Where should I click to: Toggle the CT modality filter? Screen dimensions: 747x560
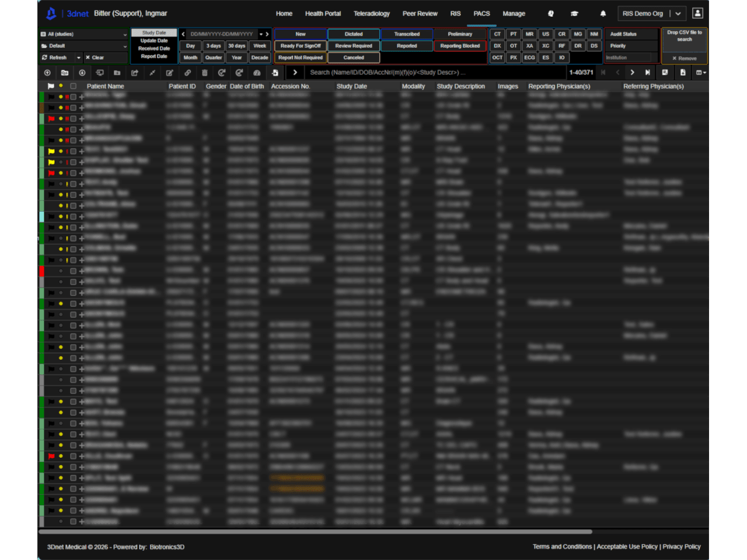pos(497,34)
